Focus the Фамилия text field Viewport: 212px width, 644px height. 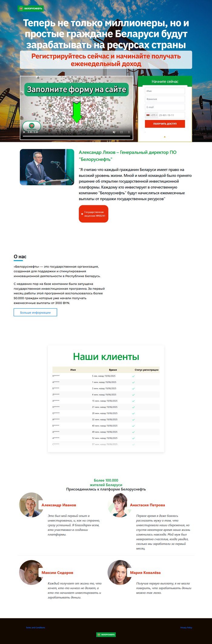[x=165, y=99]
